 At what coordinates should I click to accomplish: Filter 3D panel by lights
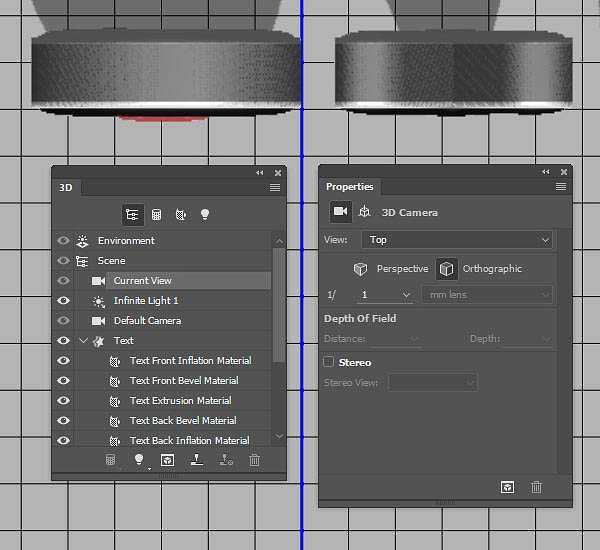coord(205,214)
